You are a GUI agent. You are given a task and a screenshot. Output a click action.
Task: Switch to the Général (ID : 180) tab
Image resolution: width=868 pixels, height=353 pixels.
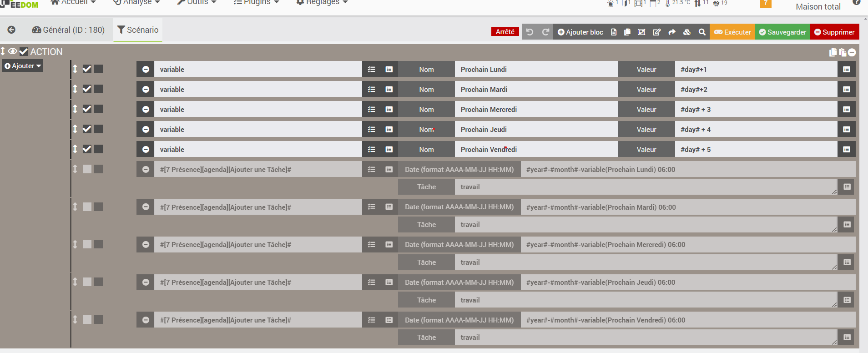pyautogui.click(x=68, y=30)
